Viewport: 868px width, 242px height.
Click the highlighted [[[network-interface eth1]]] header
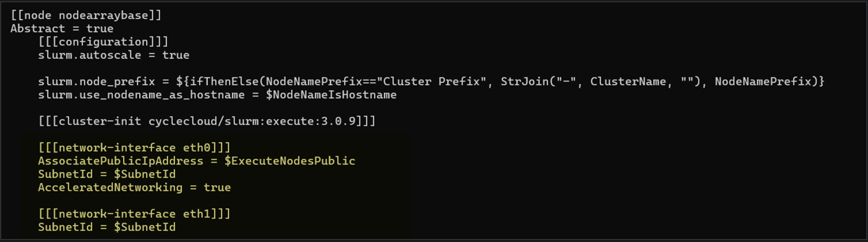coord(134,214)
